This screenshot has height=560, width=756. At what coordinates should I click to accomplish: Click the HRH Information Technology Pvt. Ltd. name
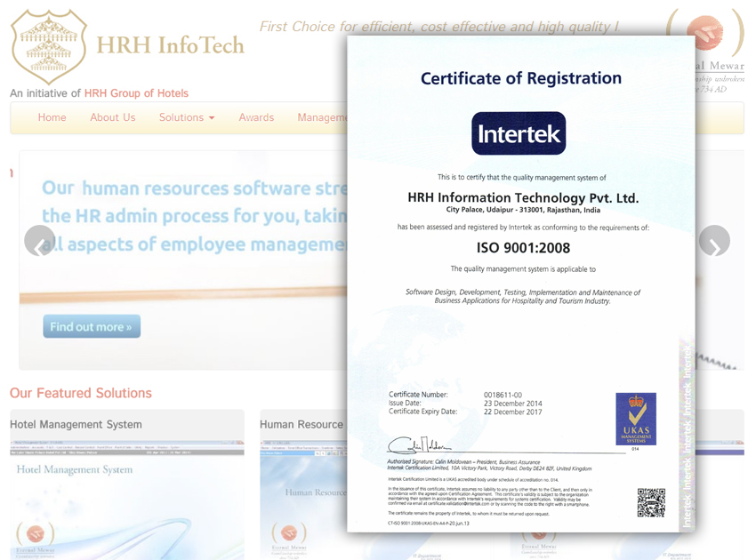(523, 197)
